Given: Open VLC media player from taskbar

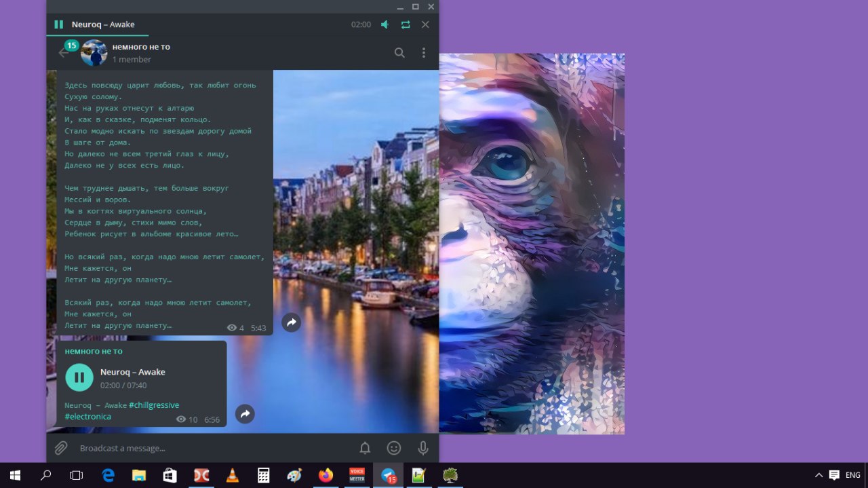Looking at the screenshot, I should coord(232,476).
